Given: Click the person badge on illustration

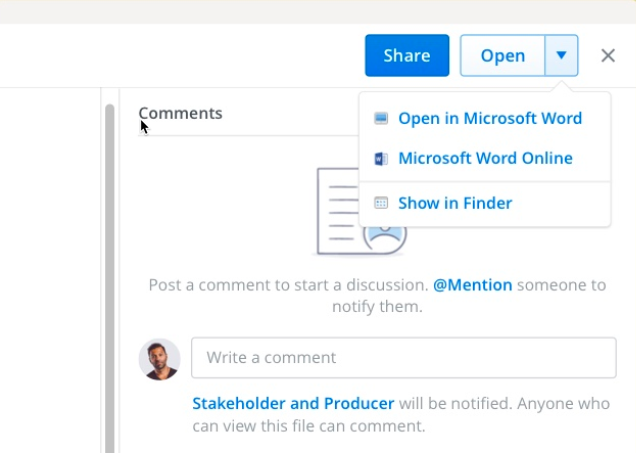Looking at the screenshot, I should (385, 237).
